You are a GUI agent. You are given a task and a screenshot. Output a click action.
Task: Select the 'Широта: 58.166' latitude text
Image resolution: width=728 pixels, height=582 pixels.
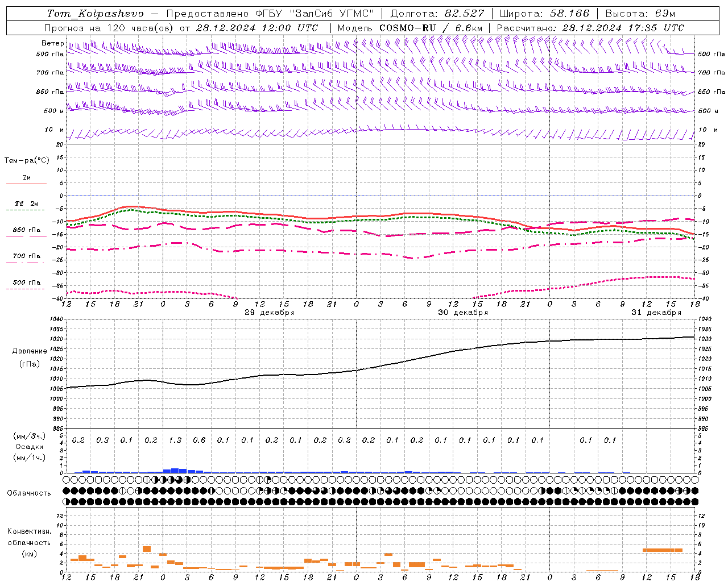coord(545,14)
